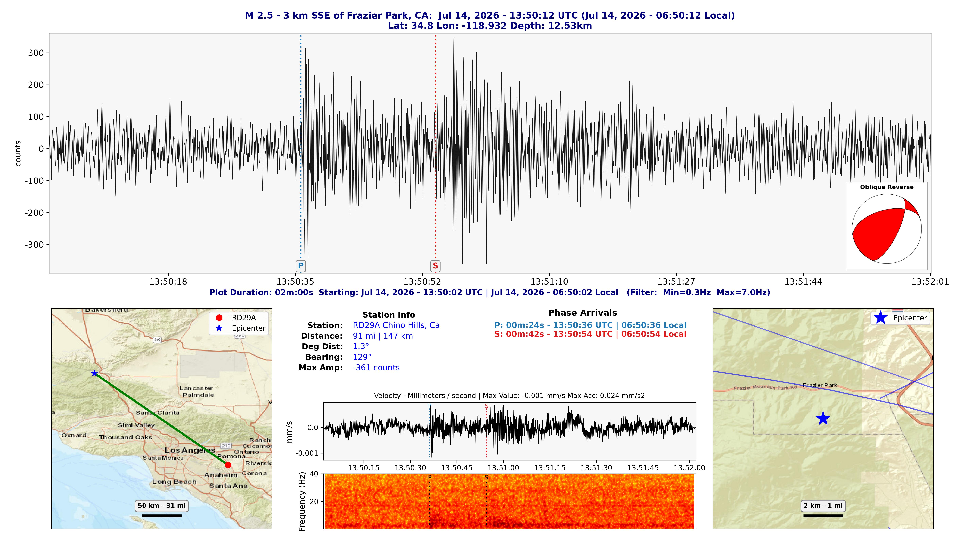Click the "50 km - 31 mi" scale label

[x=162, y=506]
